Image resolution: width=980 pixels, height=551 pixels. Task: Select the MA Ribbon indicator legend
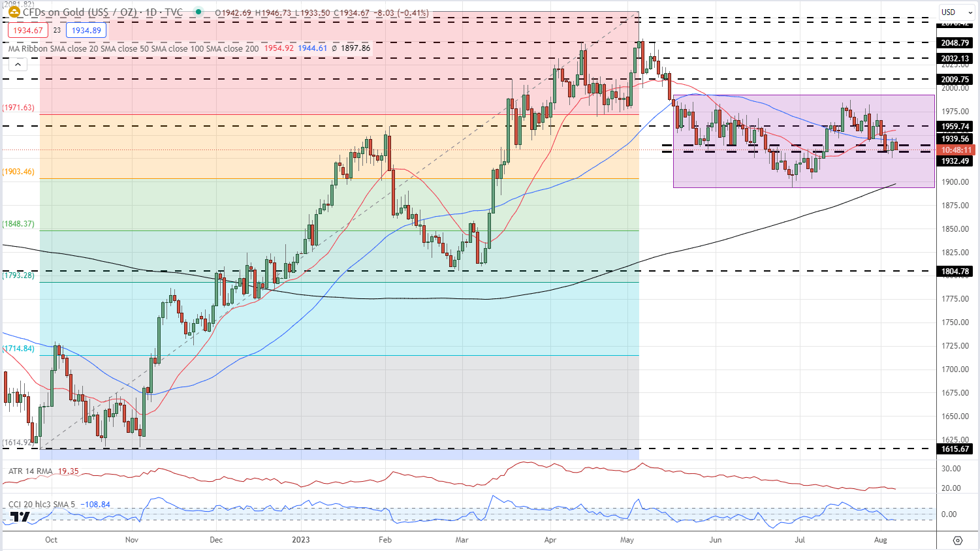134,48
